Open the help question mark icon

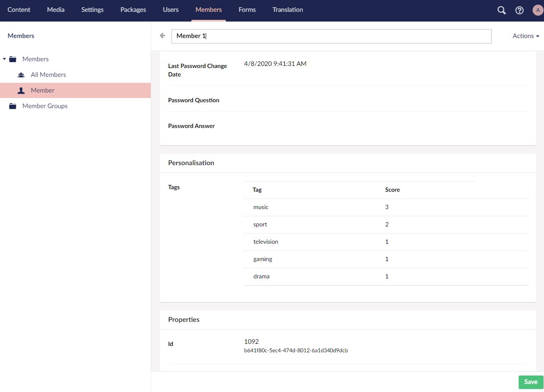tap(520, 10)
